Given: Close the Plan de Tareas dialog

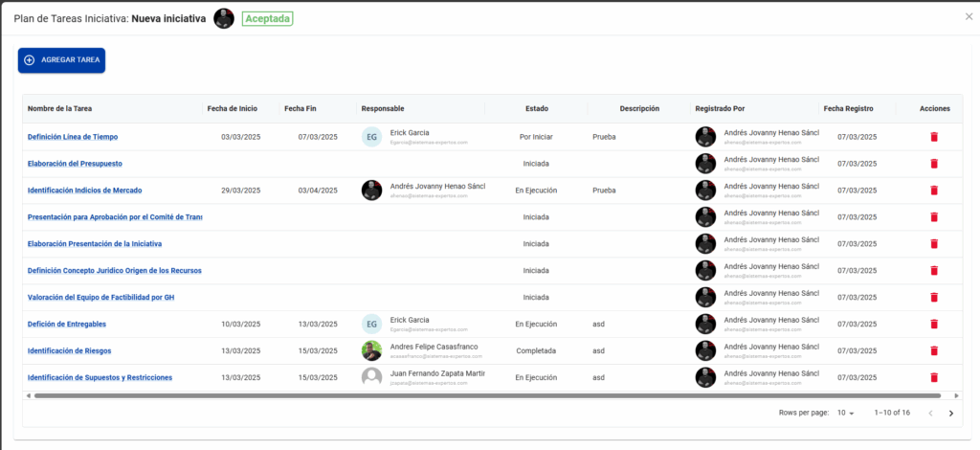Looking at the screenshot, I should click(969, 16).
